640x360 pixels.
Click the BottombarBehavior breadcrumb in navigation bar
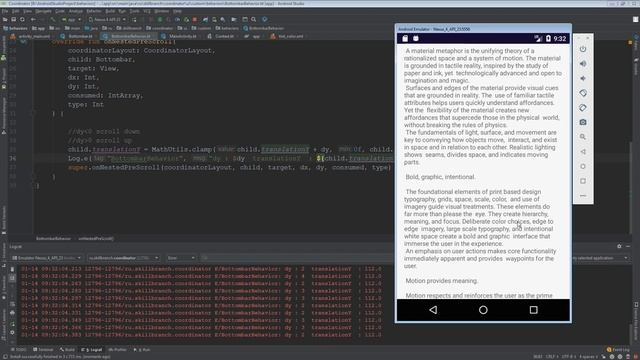point(264,29)
